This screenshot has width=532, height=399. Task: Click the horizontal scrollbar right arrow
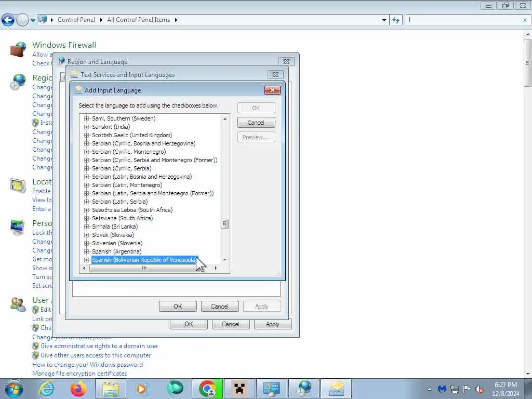pyautogui.click(x=216, y=268)
